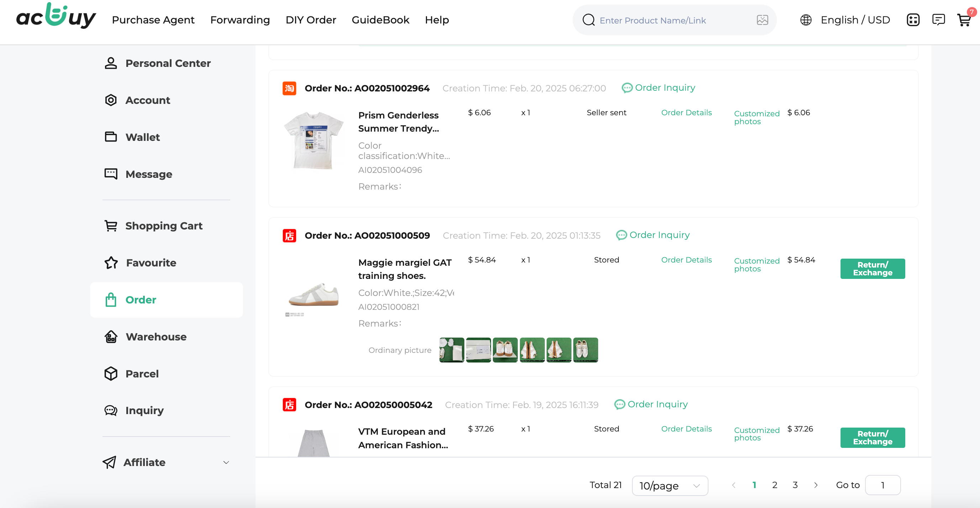Click chat icon beside AO02051000509 Order Inquiry

click(621, 236)
